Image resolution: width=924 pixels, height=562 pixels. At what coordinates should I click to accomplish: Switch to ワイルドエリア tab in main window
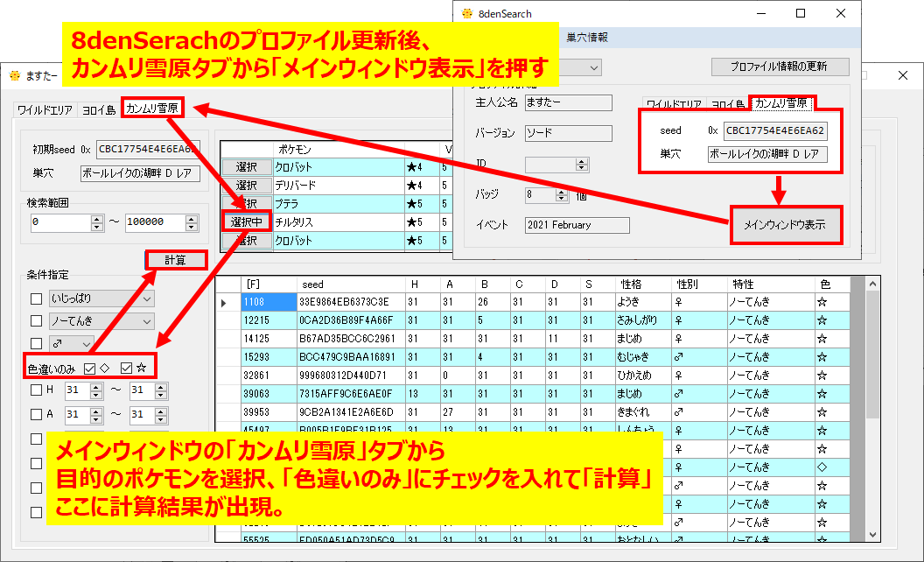(45, 109)
